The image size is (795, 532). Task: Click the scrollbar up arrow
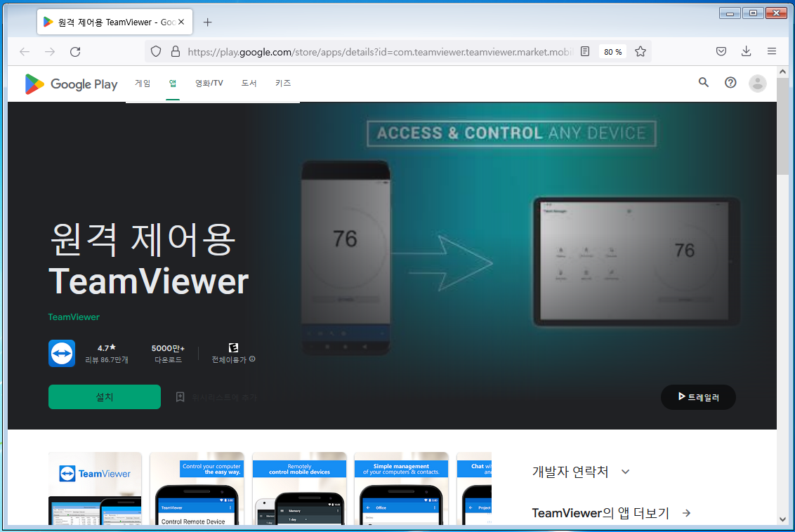[782, 72]
